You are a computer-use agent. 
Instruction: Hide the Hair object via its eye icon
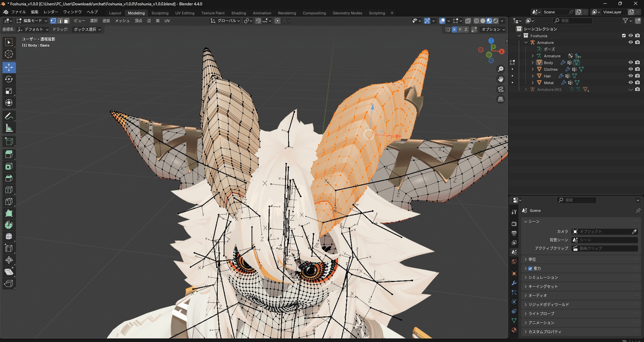tap(631, 76)
